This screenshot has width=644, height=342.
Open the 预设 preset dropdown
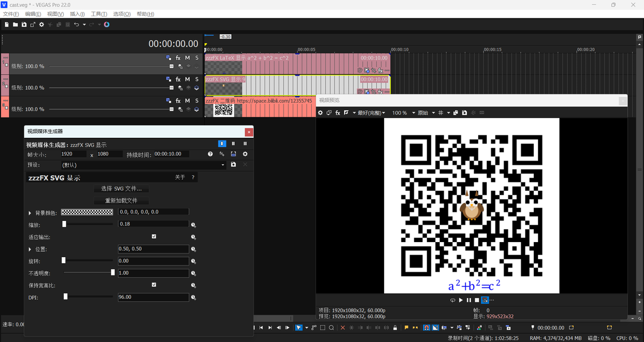(x=143, y=165)
